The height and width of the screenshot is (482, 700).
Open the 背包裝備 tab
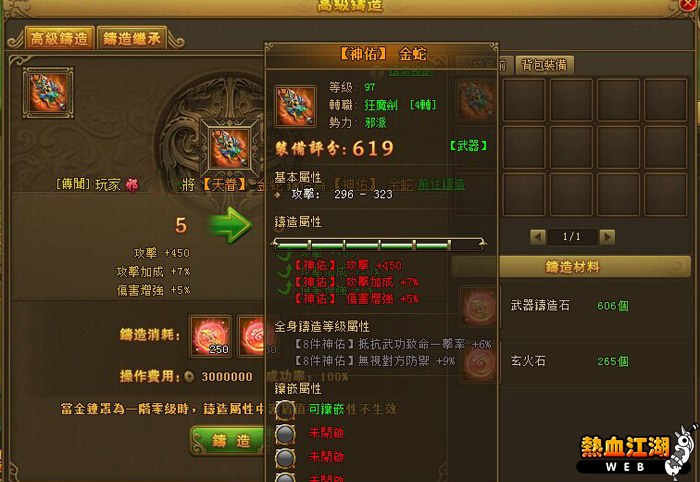point(544,66)
